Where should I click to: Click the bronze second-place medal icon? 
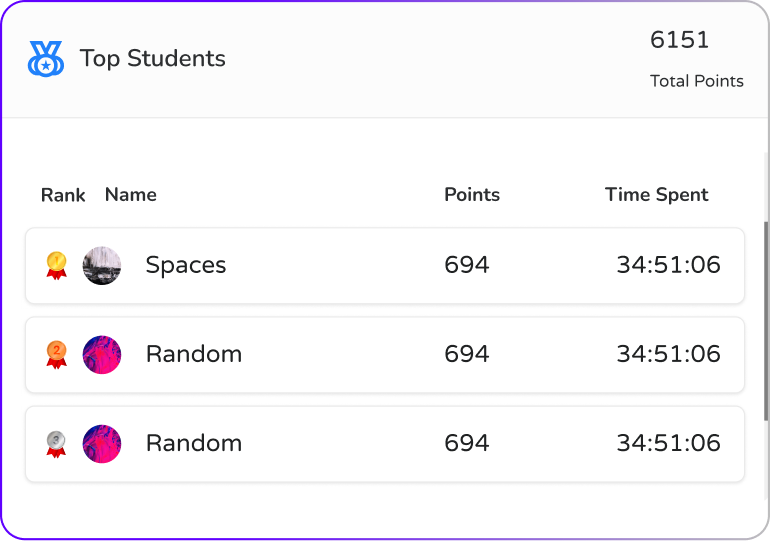[56, 354]
